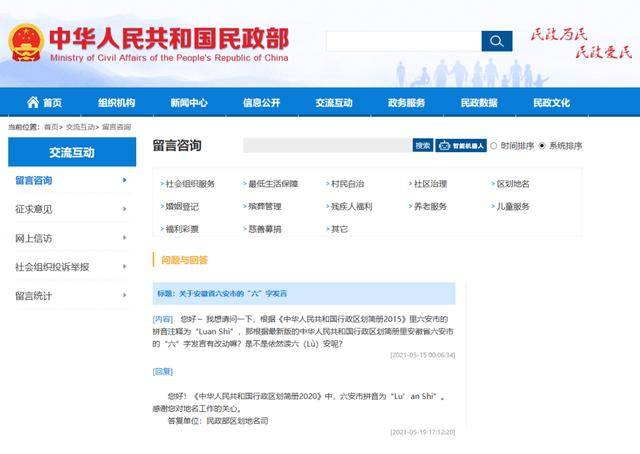Select the 村民自治 category
The width and height of the screenshot is (640, 454).
click(347, 184)
